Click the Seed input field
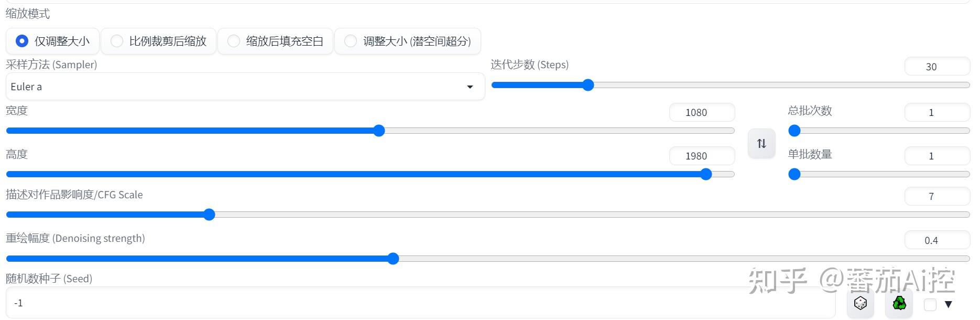This screenshot has height=320, width=980. tap(420, 303)
